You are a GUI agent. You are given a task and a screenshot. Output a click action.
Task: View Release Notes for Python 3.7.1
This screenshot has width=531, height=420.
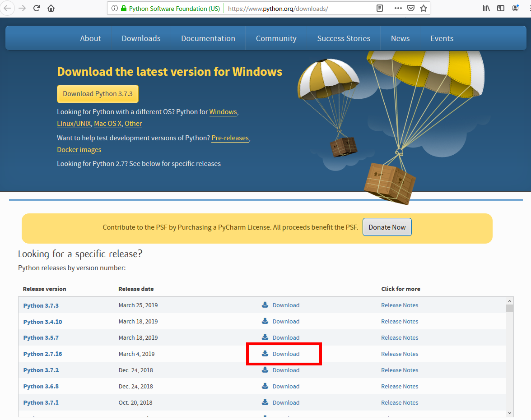400,402
